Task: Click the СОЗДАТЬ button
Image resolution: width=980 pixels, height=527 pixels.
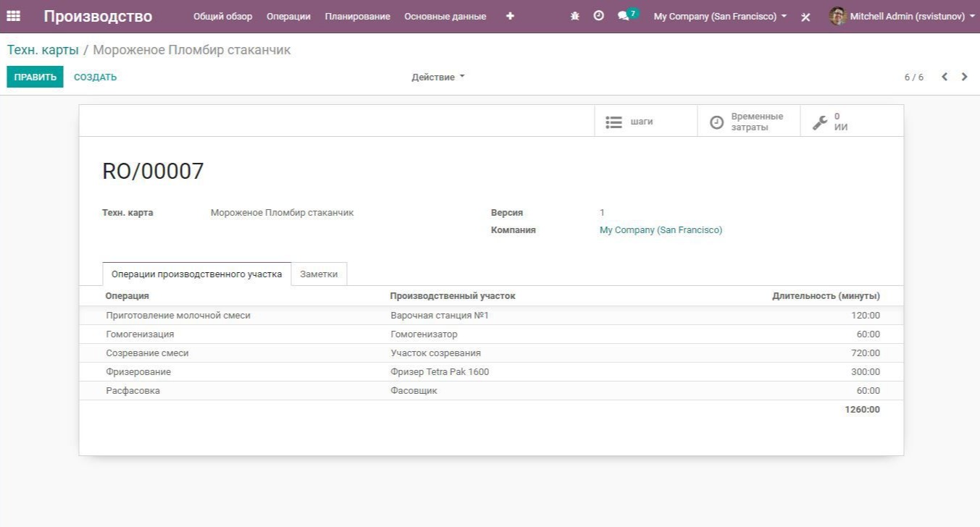Action: [x=95, y=77]
